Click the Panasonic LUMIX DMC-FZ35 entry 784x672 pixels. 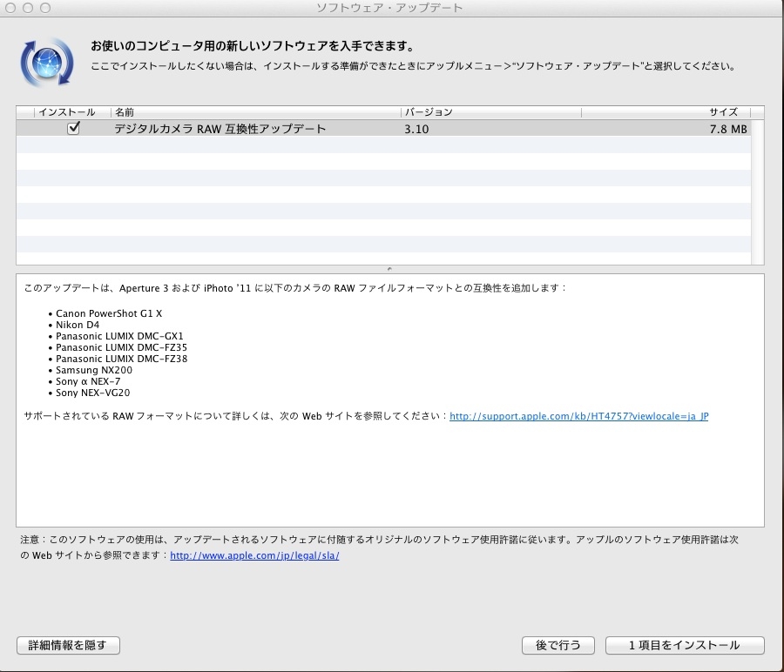(121, 347)
